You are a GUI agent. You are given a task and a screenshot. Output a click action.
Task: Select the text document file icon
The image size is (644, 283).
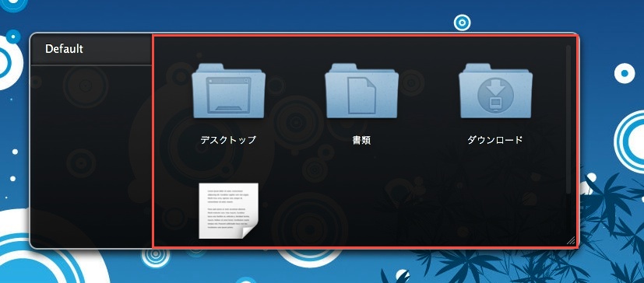point(228,211)
